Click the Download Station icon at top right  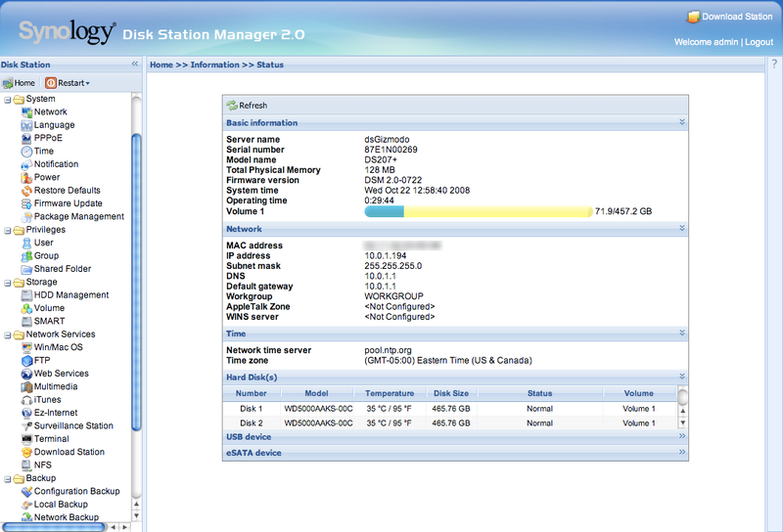point(693,17)
